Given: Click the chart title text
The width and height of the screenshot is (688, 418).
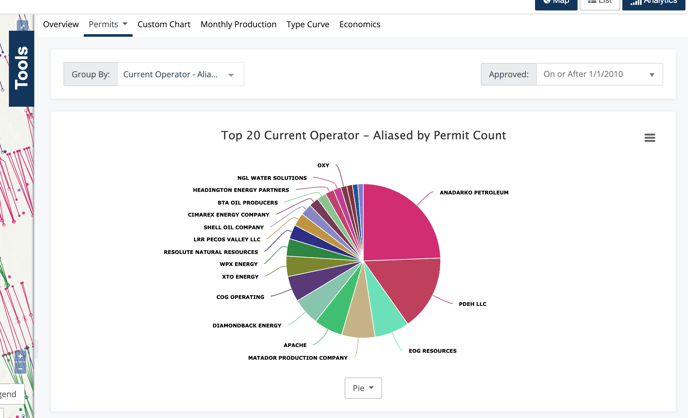Looking at the screenshot, I should tap(363, 135).
